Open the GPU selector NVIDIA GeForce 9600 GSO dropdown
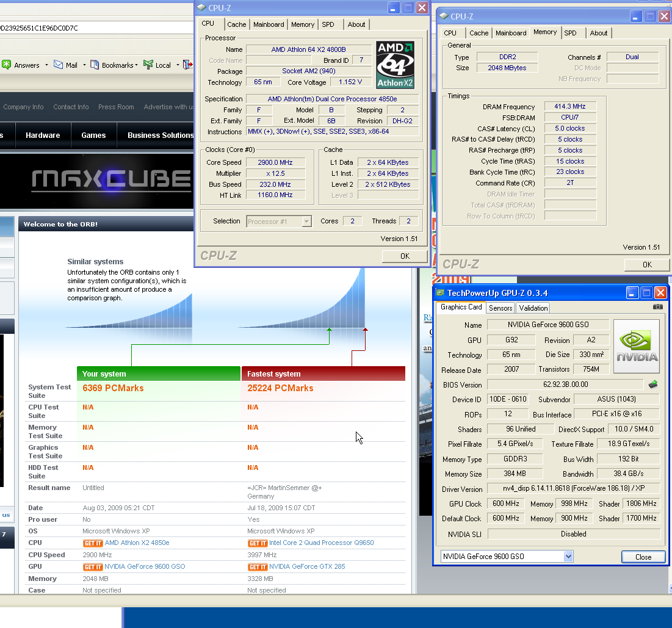This screenshot has height=628, width=672. 568,557
